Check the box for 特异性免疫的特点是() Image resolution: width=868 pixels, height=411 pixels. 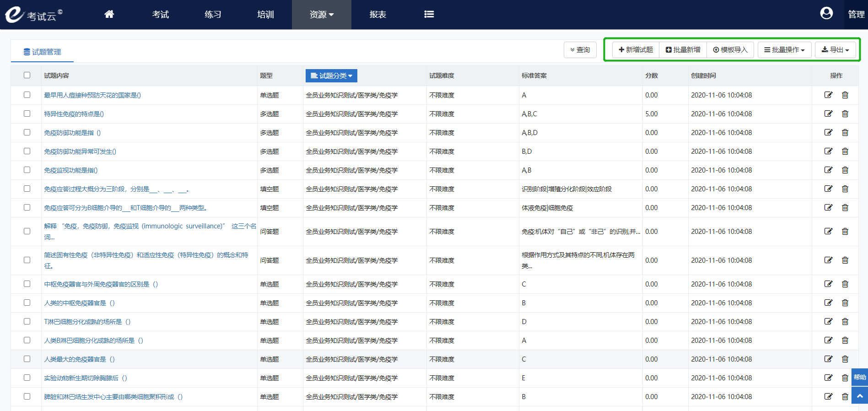point(27,114)
